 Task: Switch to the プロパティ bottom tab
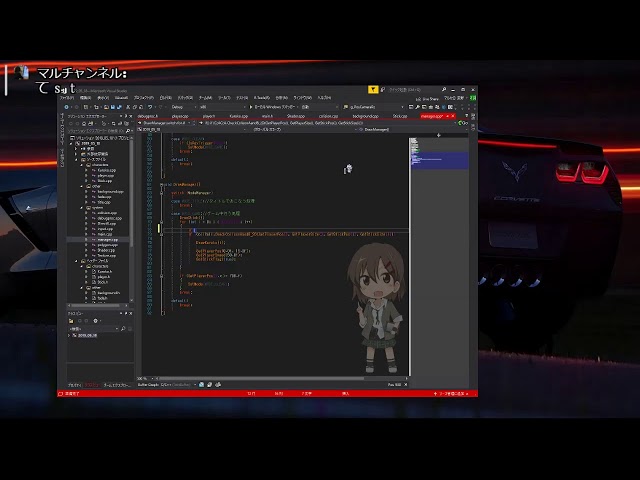pos(75,385)
